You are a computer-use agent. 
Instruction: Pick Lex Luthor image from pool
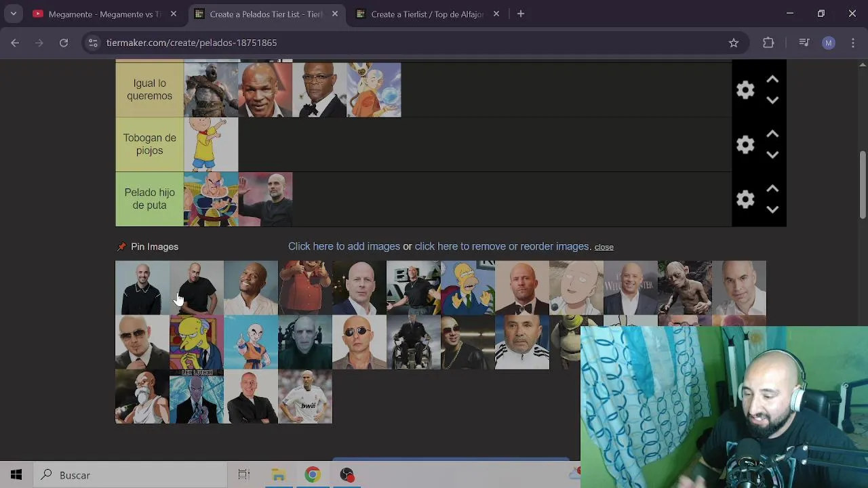click(197, 396)
